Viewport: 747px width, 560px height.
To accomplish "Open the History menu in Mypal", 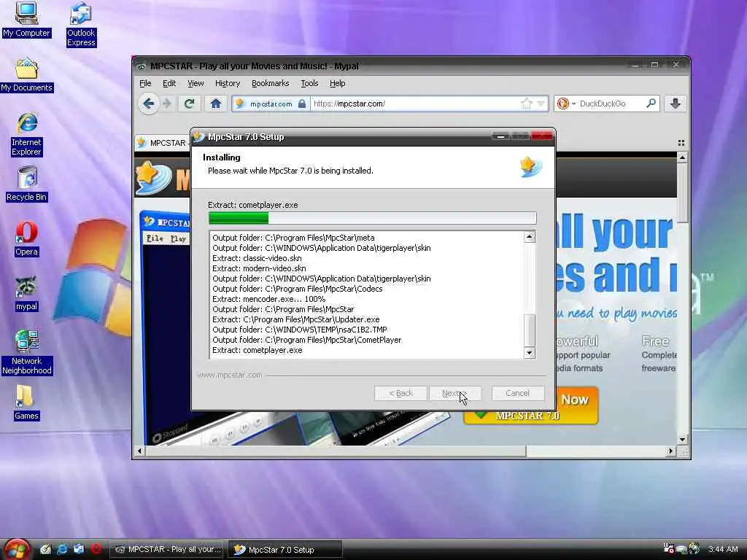I will click(228, 83).
